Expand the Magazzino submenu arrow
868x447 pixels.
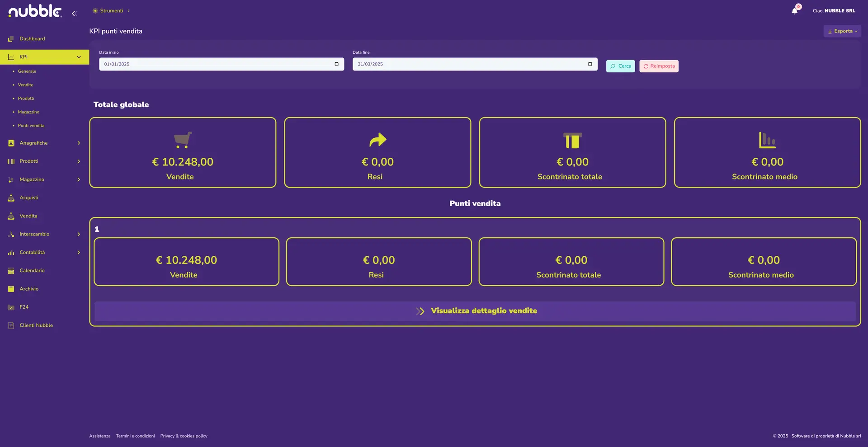coord(79,180)
